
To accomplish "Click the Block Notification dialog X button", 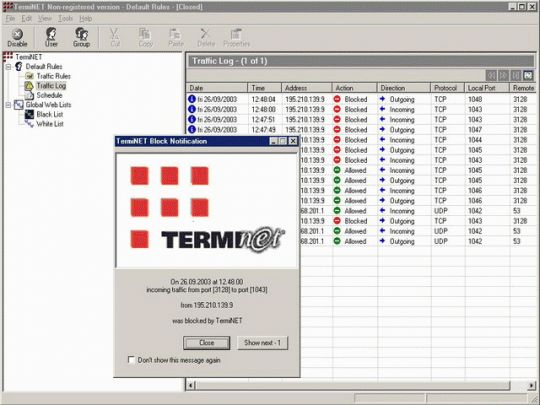I will 293,141.
